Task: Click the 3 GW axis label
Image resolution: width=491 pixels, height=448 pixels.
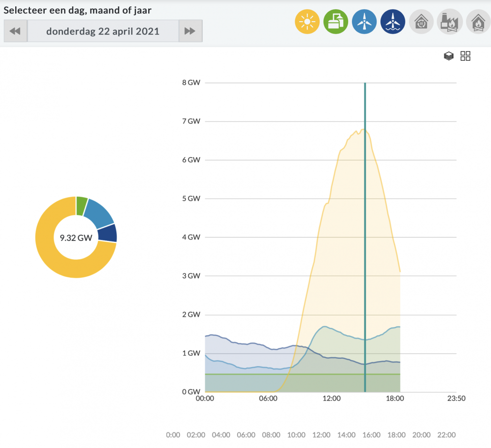Action: 191,276
